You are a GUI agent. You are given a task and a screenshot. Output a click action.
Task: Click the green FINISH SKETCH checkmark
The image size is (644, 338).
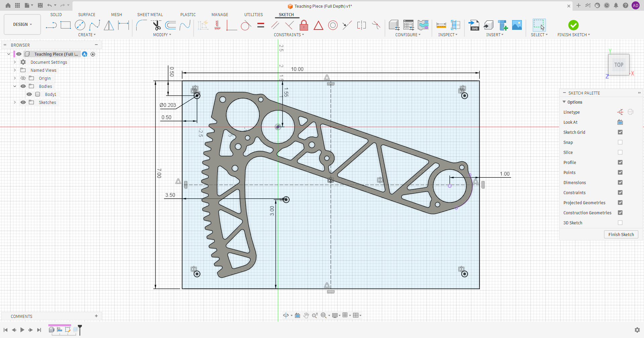pyautogui.click(x=573, y=25)
